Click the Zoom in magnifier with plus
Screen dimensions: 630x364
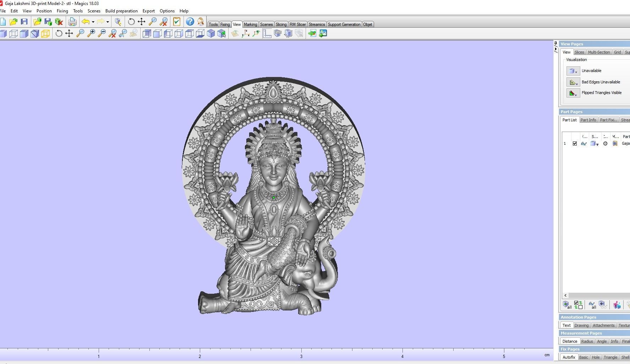(x=91, y=34)
